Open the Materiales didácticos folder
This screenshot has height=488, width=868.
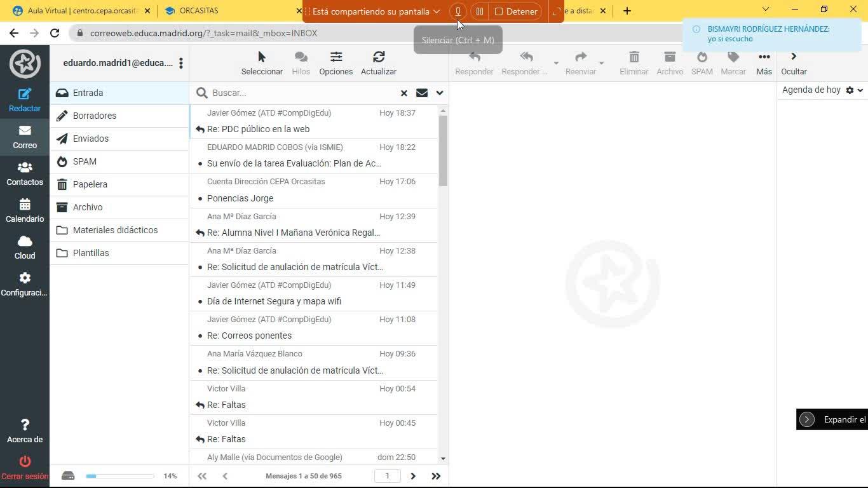pyautogui.click(x=119, y=230)
